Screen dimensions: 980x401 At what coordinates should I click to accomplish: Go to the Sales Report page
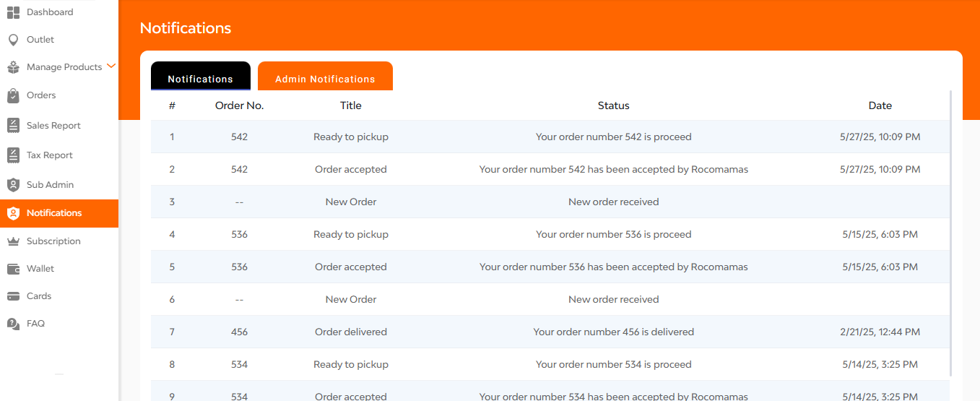coord(53,126)
